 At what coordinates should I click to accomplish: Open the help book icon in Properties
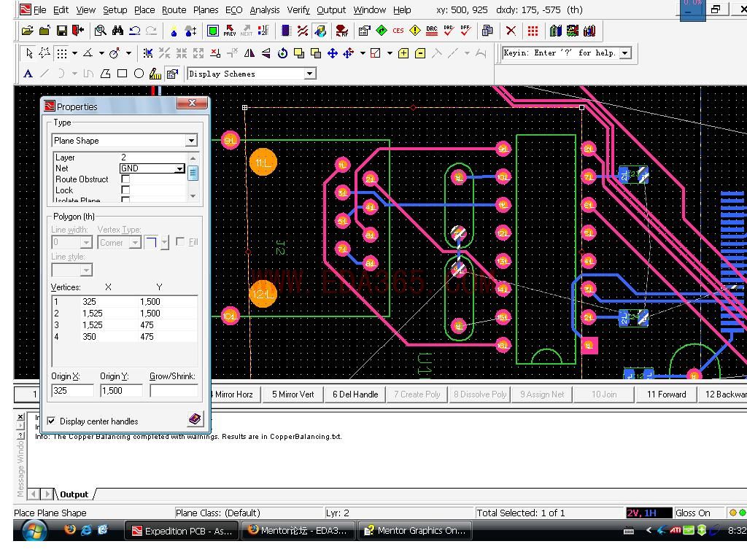pos(194,419)
